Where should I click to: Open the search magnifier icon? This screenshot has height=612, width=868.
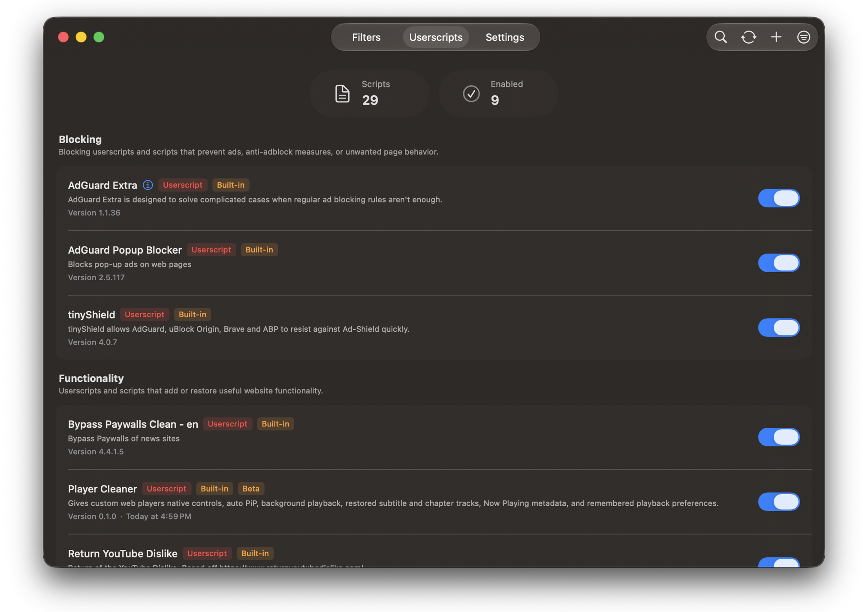point(720,37)
